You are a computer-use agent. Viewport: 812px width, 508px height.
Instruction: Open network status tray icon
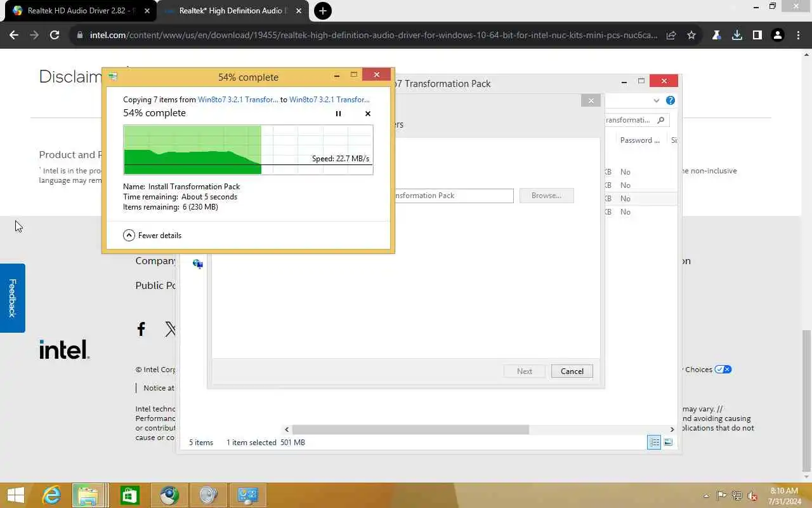pyautogui.click(x=737, y=496)
